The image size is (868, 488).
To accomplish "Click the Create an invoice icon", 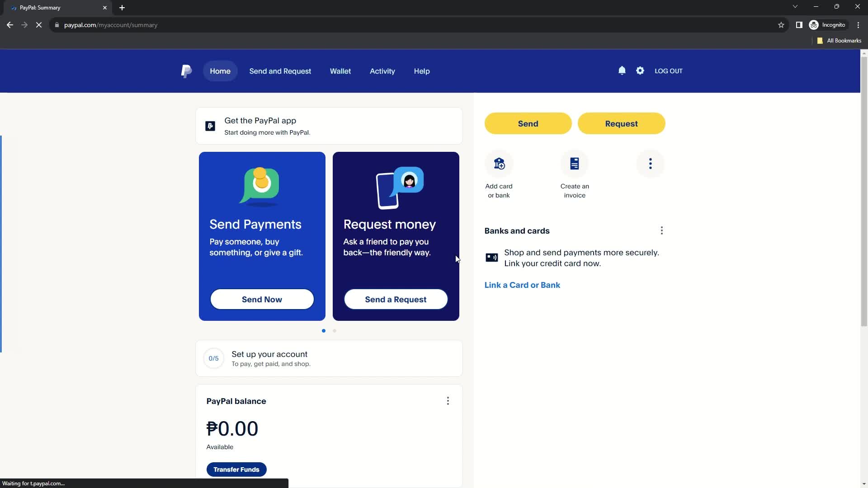I will click(x=574, y=163).
